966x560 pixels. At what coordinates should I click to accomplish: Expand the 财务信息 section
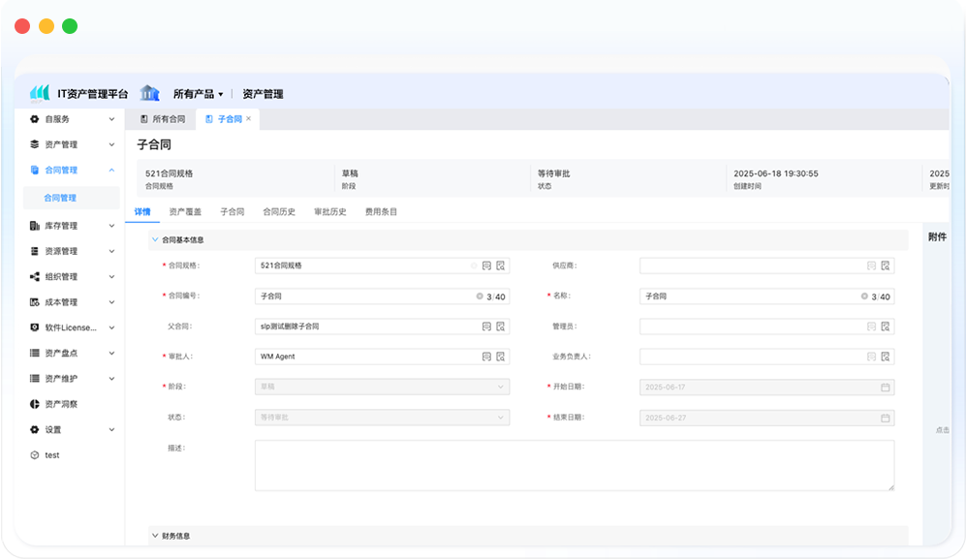155,535
